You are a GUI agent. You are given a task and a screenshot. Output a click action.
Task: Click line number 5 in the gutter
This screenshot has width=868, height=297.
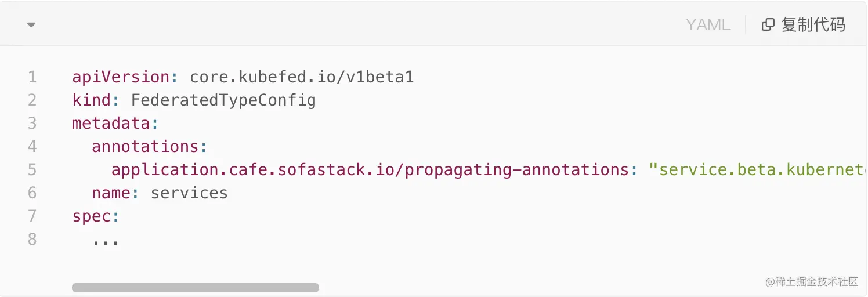[x=32, y=169]
